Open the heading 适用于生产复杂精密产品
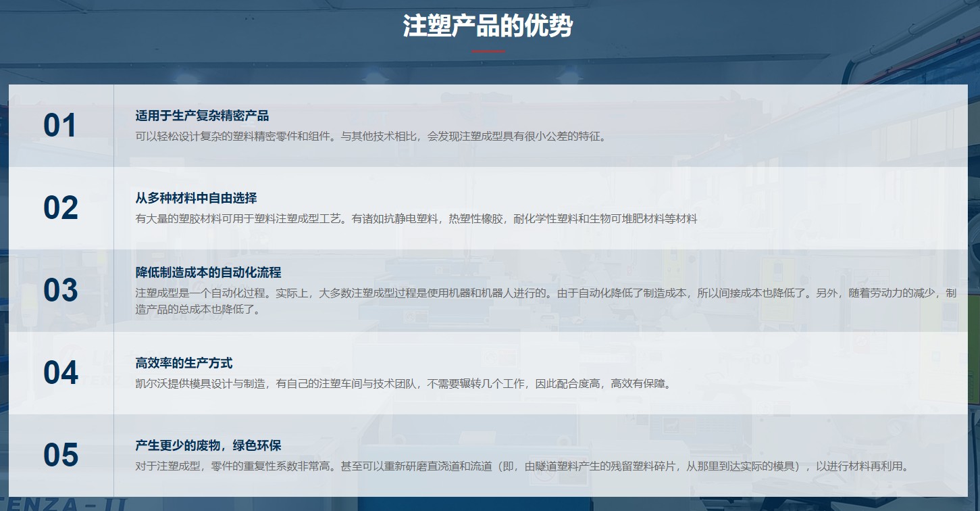The height and width of the screenshot is (511, 980). pos(202,116)
